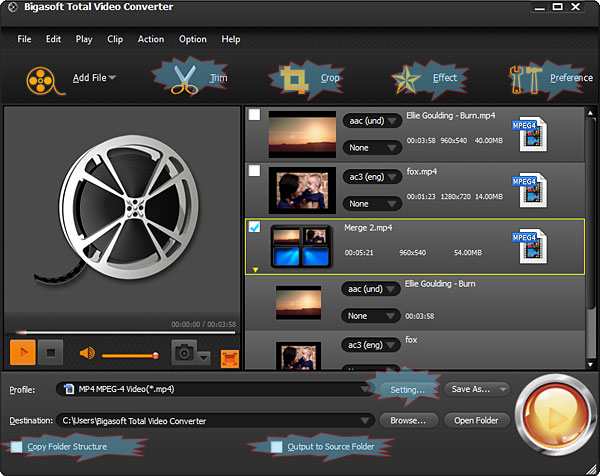Select the merged Ellie Goulding - Burn sub-clip thumbnail
This screenshot has height=476, width=600.
pos(298,302)
